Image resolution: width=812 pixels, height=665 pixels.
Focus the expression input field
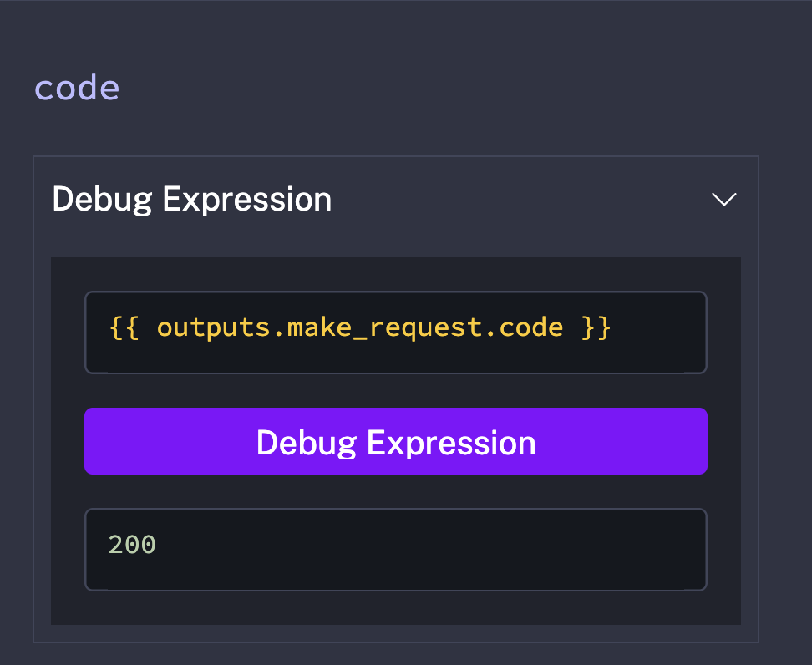(x=395, y=332)
